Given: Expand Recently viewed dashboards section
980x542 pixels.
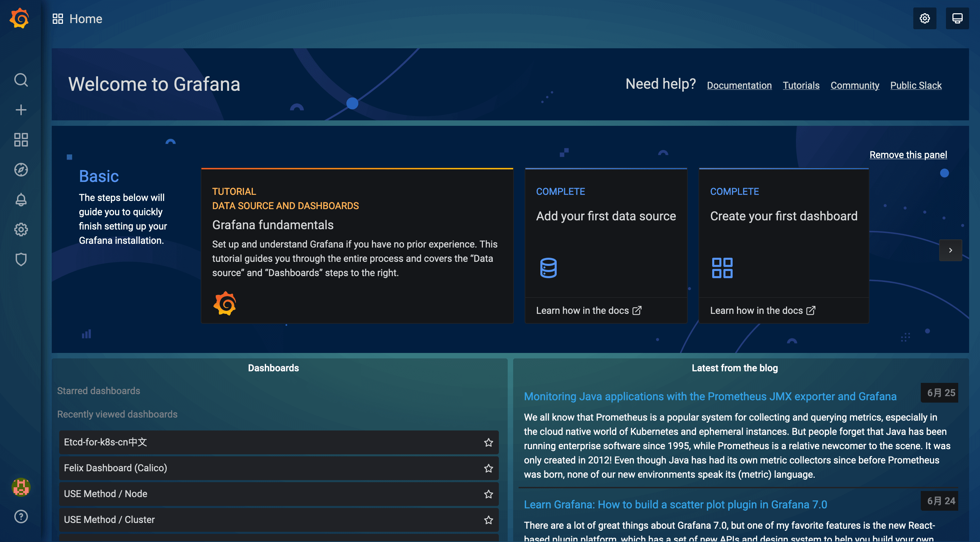Looking at the screenshot, I should click(117, 414).
